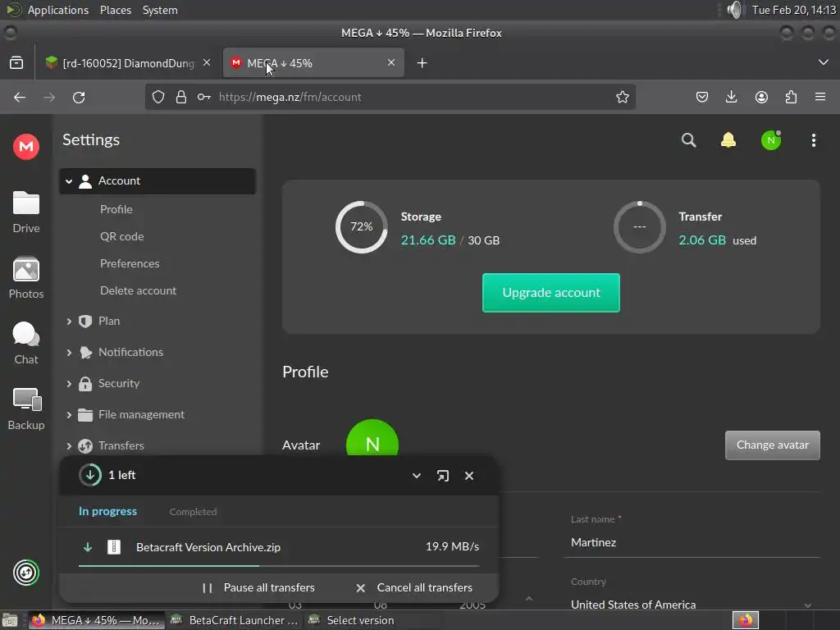The width and height of the screenshot is (840, 630).
Task: Click the tracking protection shield icon
Action: (x=158, y=97)
